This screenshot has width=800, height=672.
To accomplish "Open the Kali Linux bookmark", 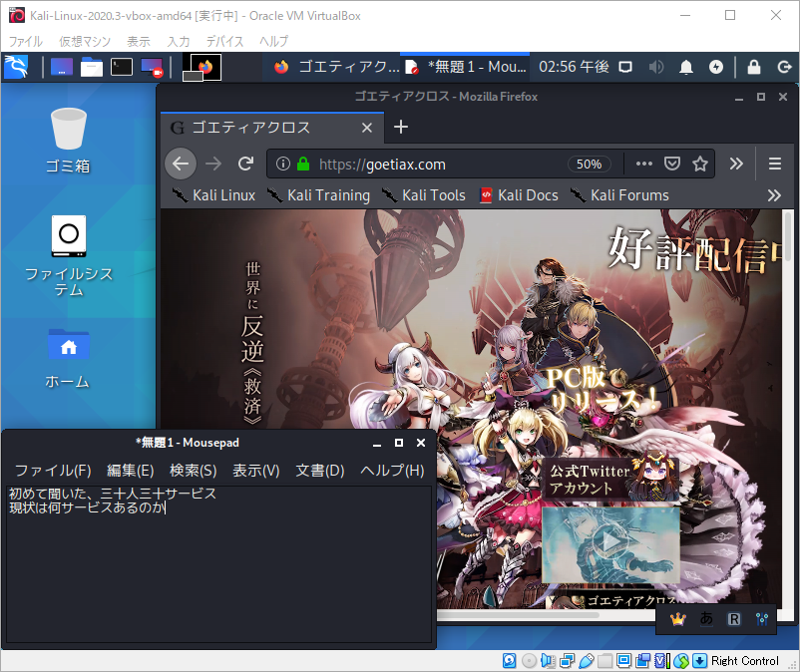I will point(213,195).
